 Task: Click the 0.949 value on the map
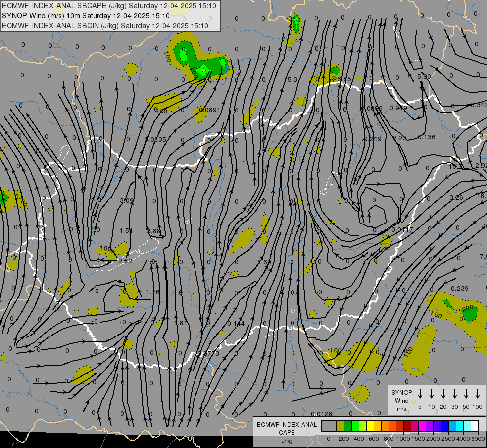tap(398, 108)
